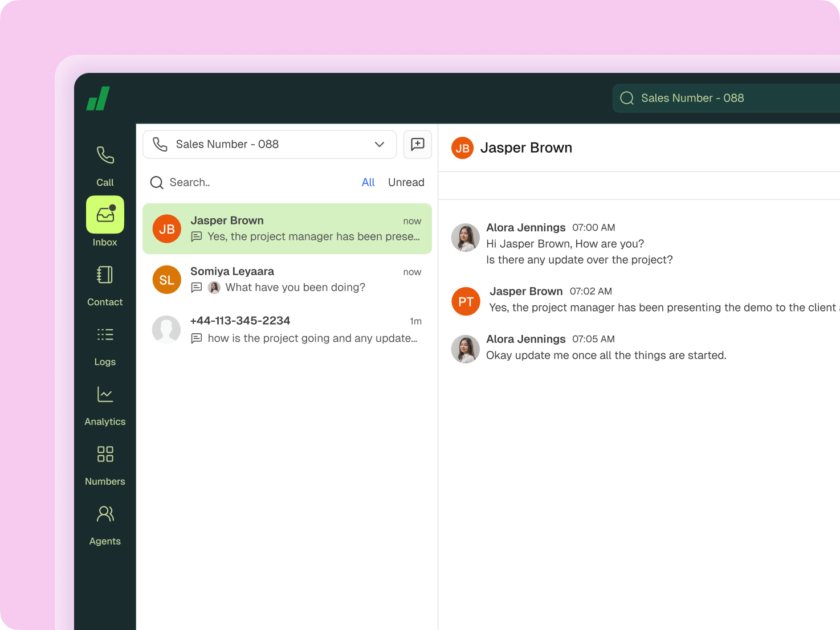This screenshot has width=840, height=630.
Task: Open the Agents people icon
Action: [x=105, y=514]
